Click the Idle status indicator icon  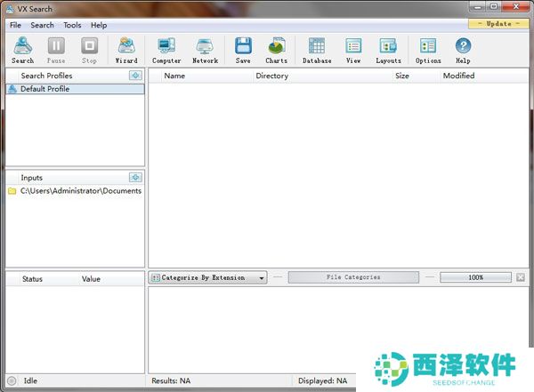pos(12,380)
